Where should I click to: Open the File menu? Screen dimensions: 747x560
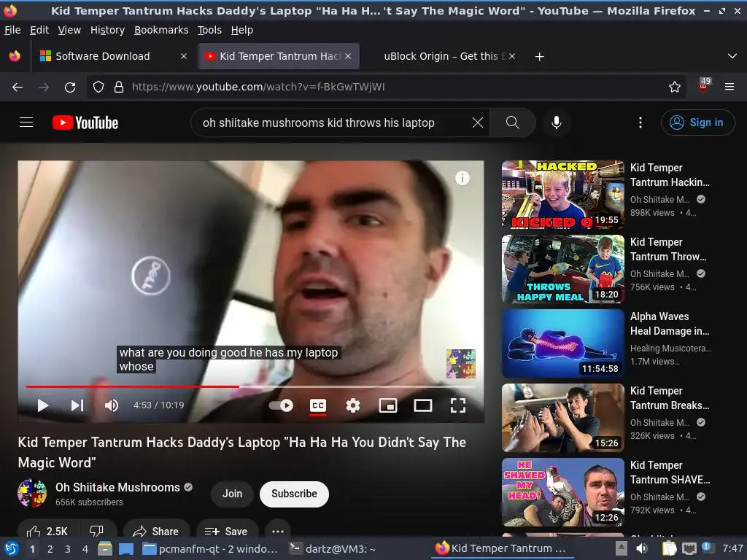pos(12,30)
